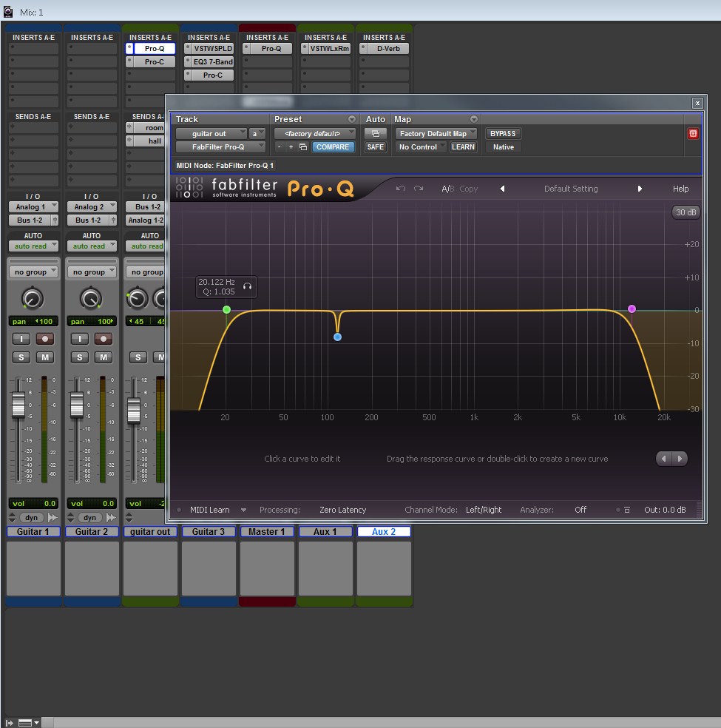Select previous preset with minus button

(x=279, y=146)
